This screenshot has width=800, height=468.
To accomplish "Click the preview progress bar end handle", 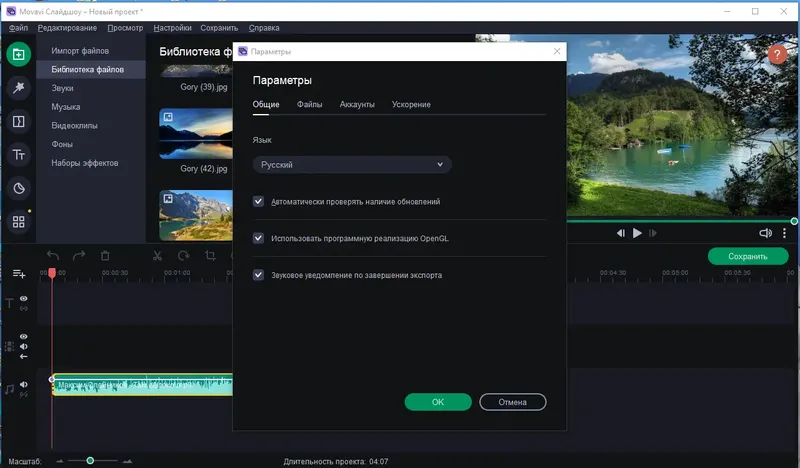I will click(x=794, y=221).
